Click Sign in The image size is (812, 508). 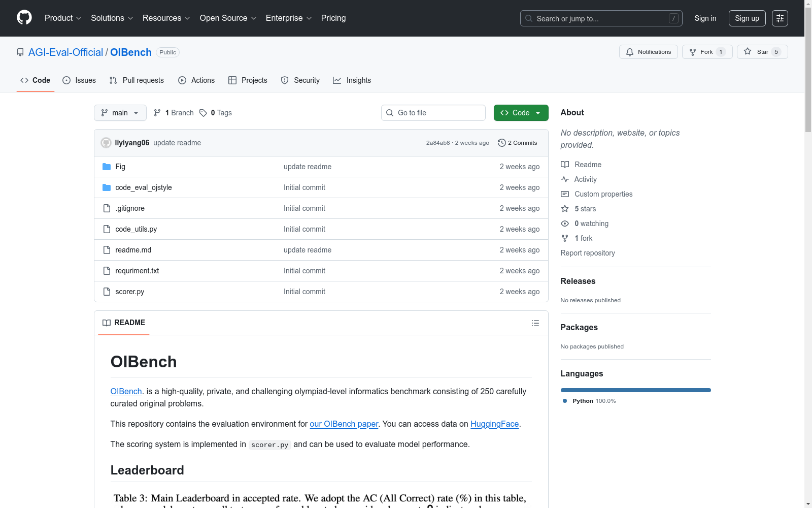(x=705, y=18)
